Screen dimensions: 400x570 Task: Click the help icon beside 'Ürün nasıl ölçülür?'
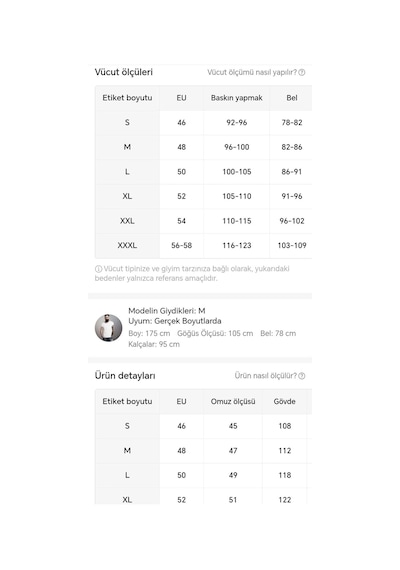click(x=301, y=376)
